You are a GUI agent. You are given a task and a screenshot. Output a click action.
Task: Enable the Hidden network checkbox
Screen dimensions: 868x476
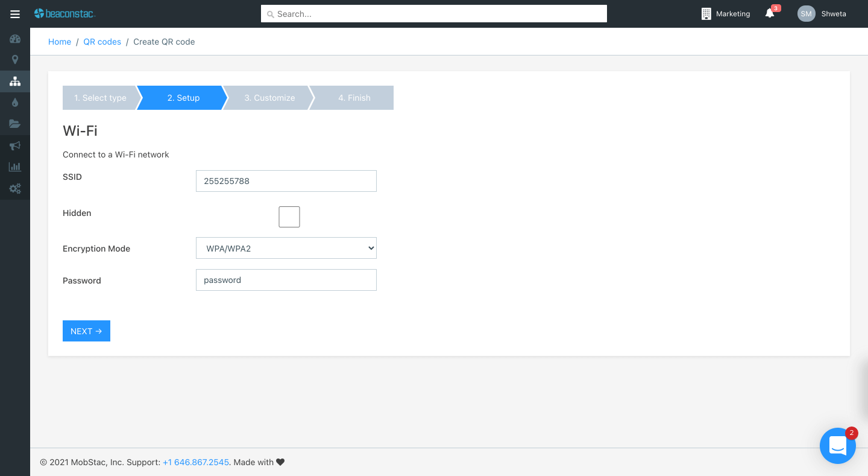289,217
